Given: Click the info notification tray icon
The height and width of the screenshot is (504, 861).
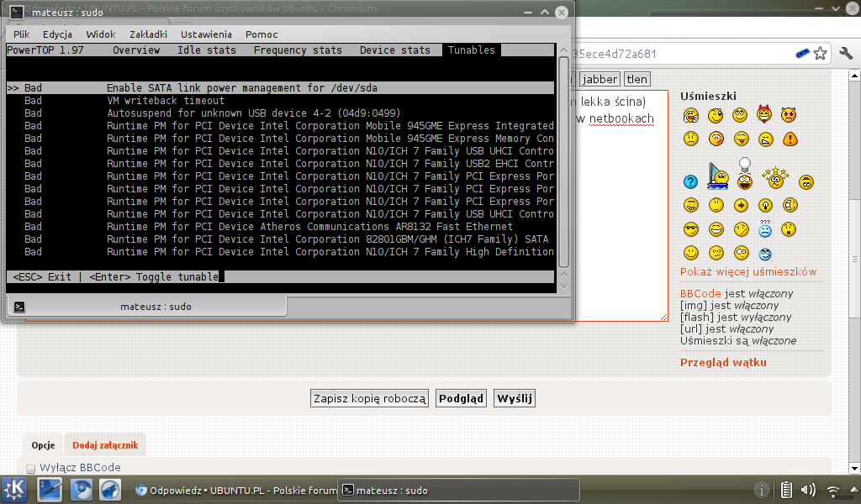Looking at the screenshot, I should coord(761,490).
